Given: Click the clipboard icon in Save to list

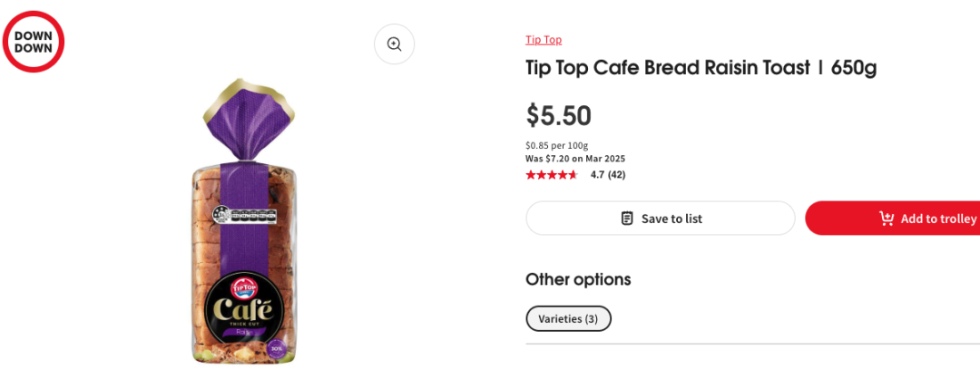Looking at the screenshot, I should click(x=627, y=219).
